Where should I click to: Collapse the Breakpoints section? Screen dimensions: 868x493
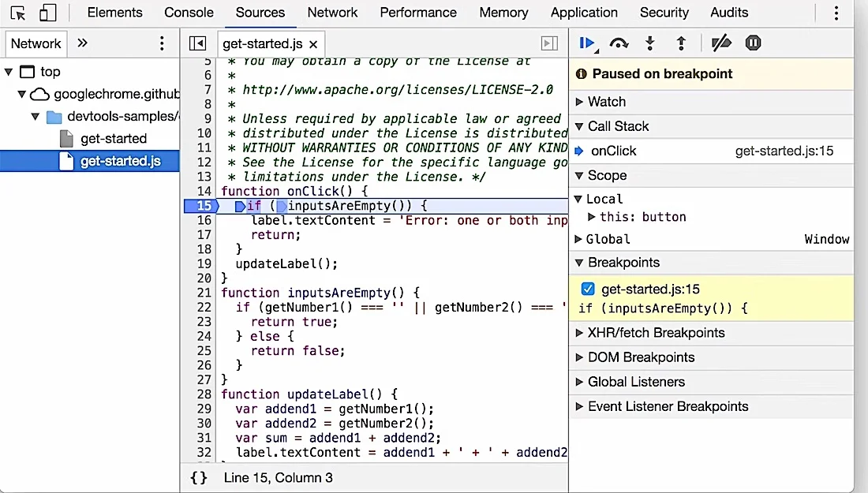579,262
